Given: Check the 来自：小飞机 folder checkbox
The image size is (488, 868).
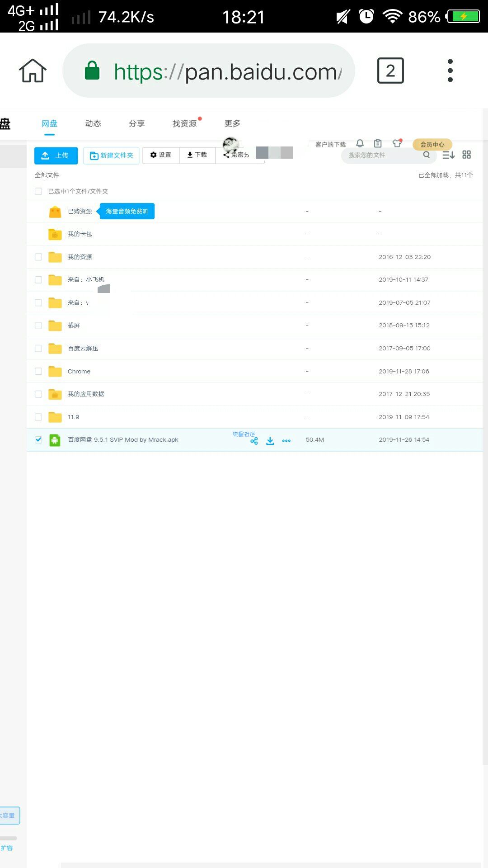Looking at the screenshot, I should tap(38, 280).
